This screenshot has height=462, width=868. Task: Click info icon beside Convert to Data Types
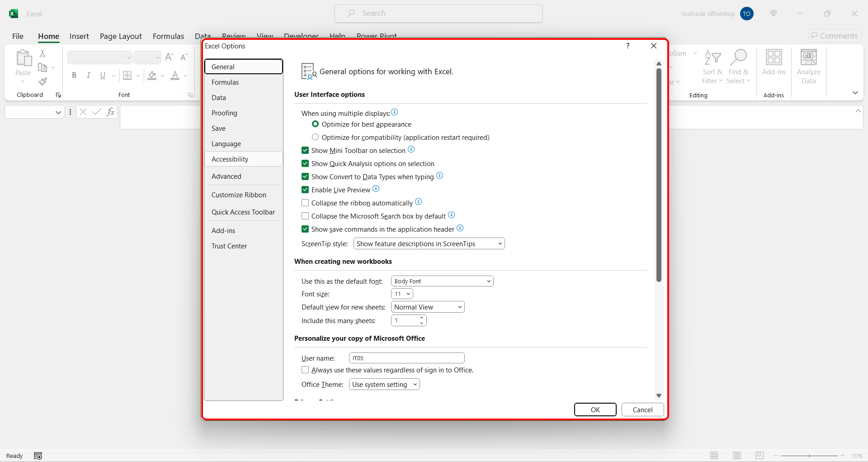(440, 176)
